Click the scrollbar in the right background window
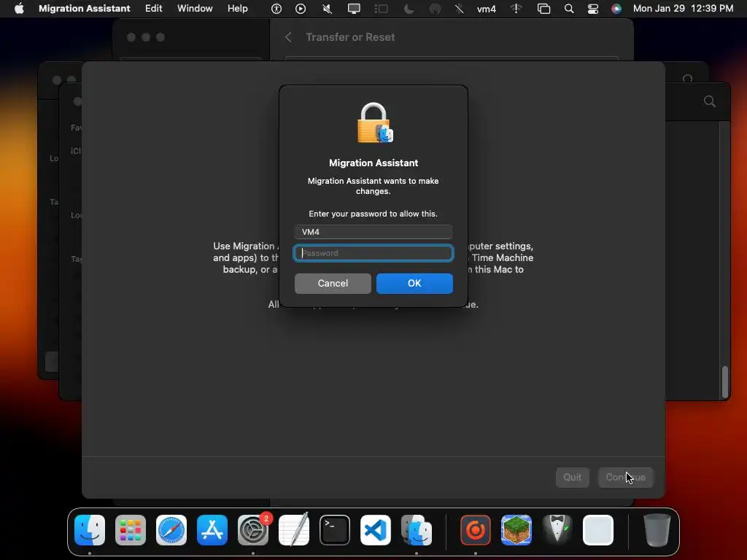The height and width of the screenshot is (560, 747). pyautogui.click(x=725, y=382)
